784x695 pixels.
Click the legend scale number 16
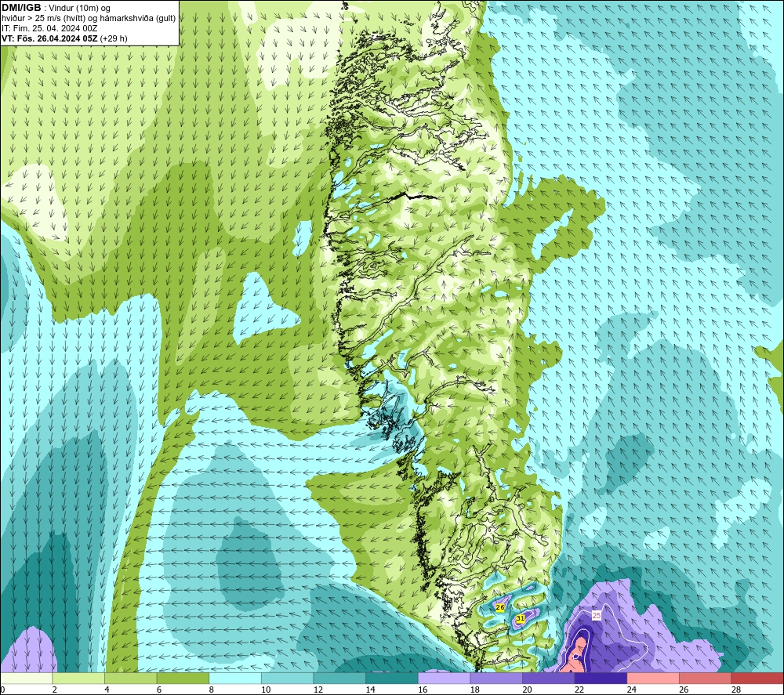[x=423, y=690]
